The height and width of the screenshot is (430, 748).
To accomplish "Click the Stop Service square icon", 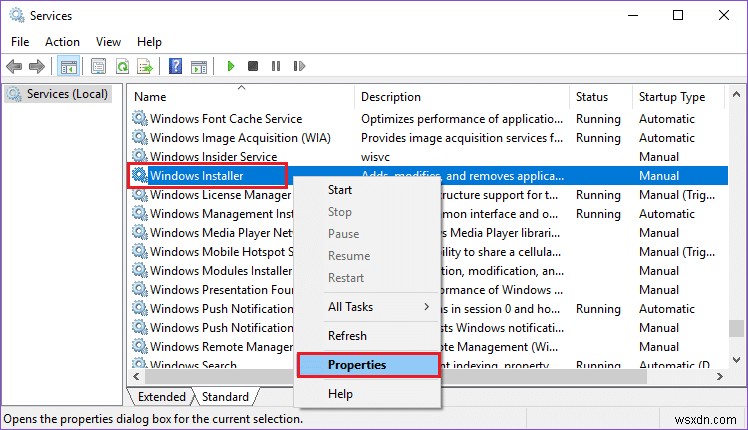I will click(253, 66).
